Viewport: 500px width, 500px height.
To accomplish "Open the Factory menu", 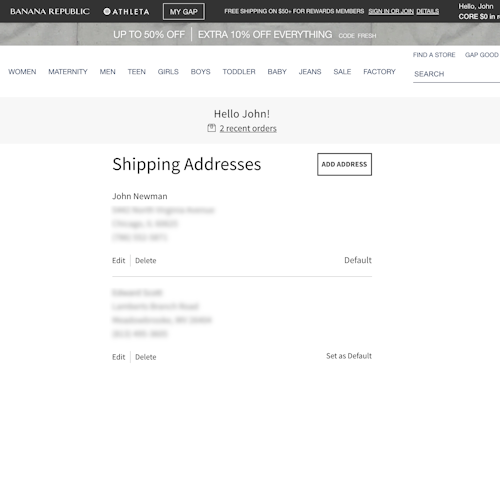I will (x=380, y=72).
